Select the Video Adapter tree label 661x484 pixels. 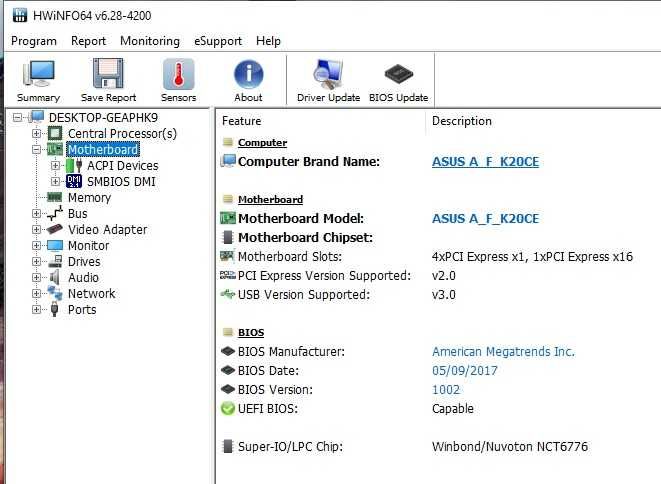107,229
